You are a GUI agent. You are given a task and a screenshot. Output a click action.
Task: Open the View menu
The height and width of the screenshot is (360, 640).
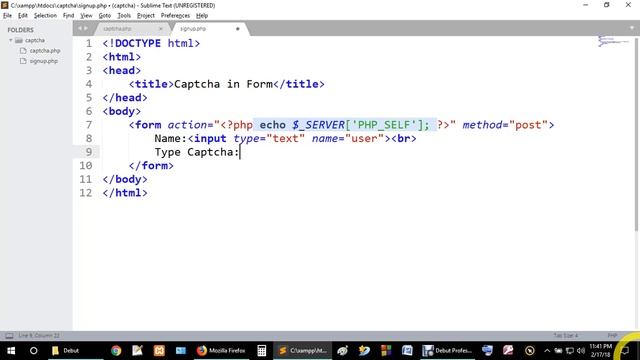pyautogui.click(x=86, y=16)
